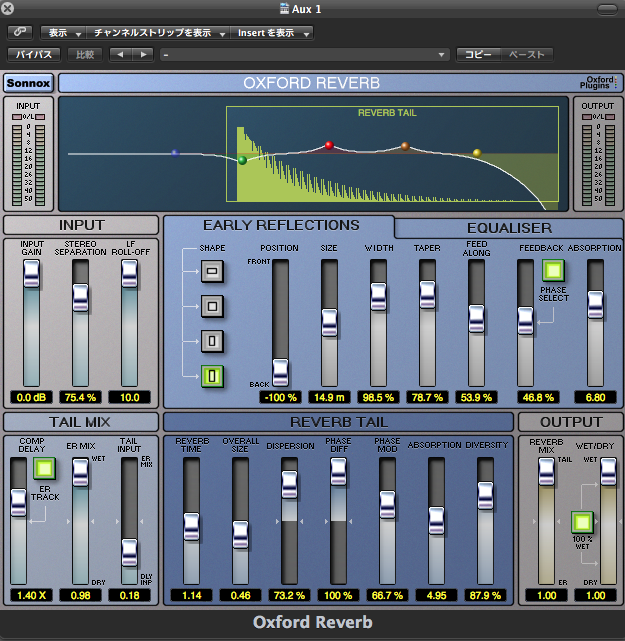Click the yellow EQ node
Screen dimensions: 625x641
(x=477, y=153)
